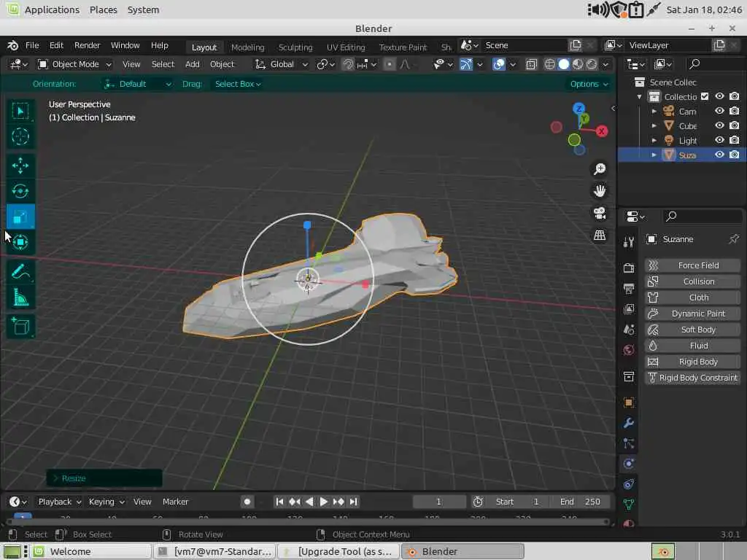Select the Select Box tool
747x560 pixels.
click(20, 112)
